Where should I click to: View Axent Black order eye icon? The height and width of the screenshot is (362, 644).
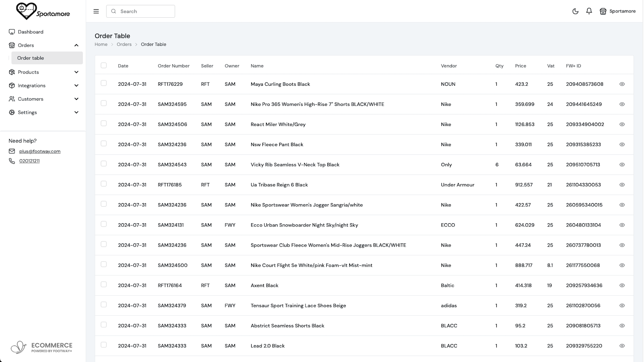622,285
